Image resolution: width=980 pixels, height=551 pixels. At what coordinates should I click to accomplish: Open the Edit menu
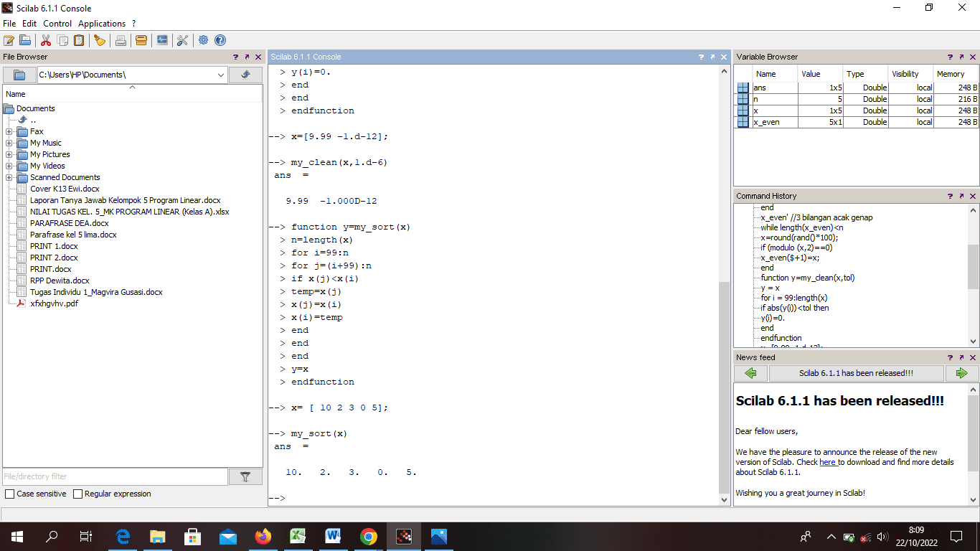29,24
